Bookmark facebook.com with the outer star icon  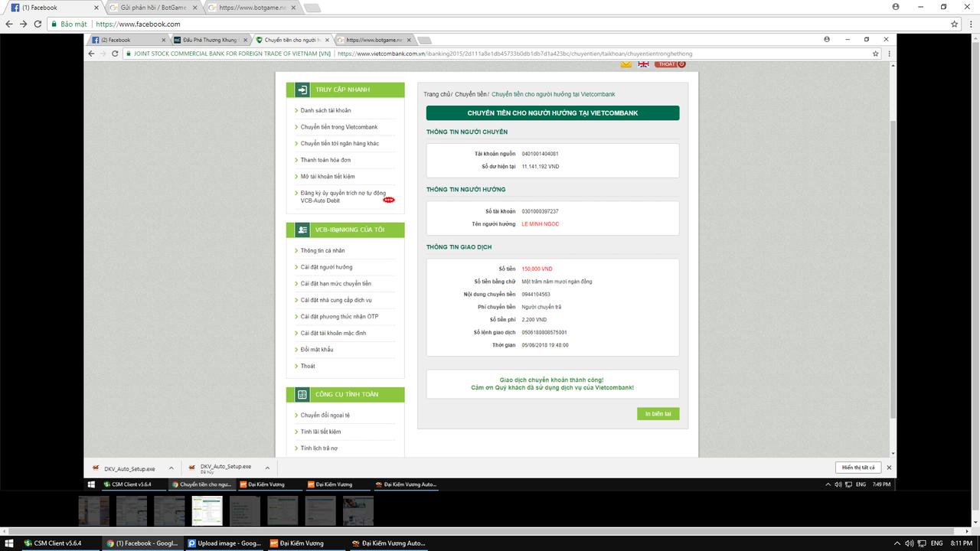tap(955, 24)
